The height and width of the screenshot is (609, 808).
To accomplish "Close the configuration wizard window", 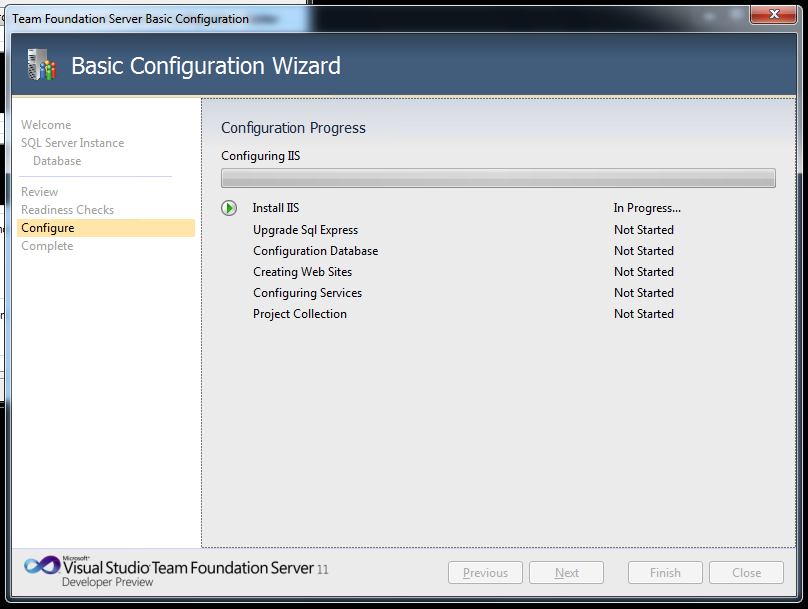I will pos(775,14).
